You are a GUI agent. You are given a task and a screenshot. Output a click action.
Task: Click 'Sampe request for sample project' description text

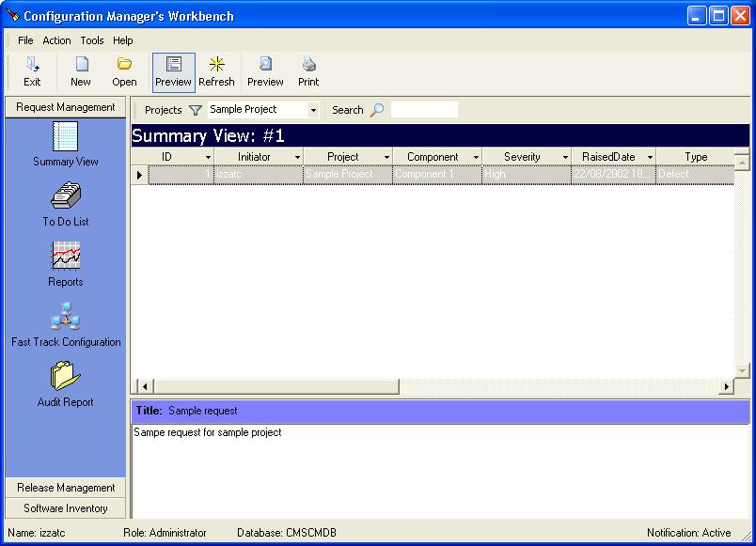point(207,432)
